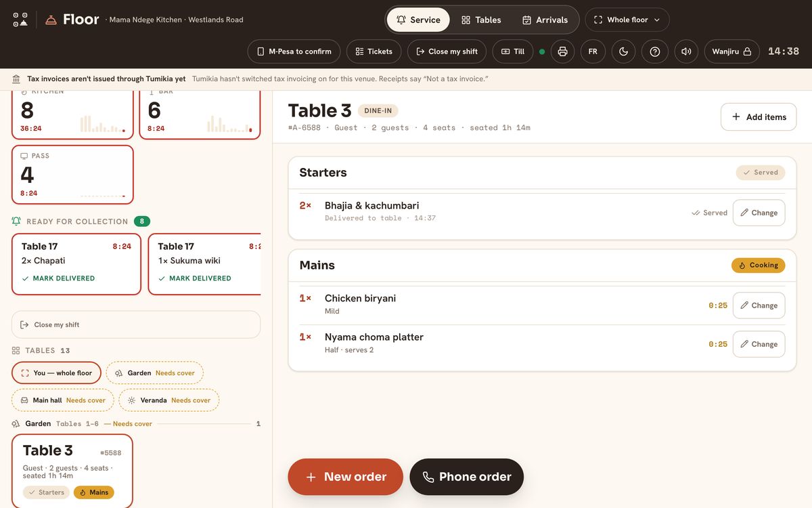Select the Veranda zone filter
Screen dimensions: 812x508
coord(169,400)
